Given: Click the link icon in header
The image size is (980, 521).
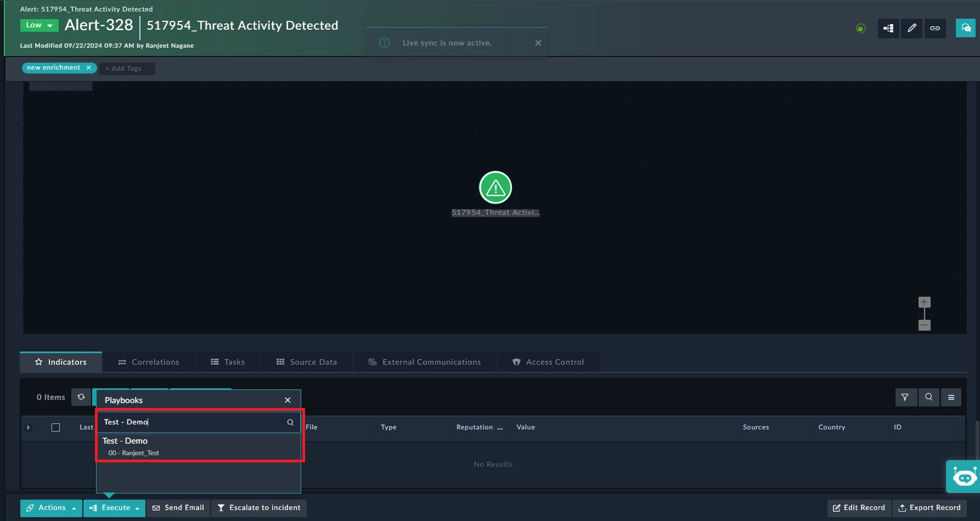Looking at the screenshot, I should (x=935, y=28).
